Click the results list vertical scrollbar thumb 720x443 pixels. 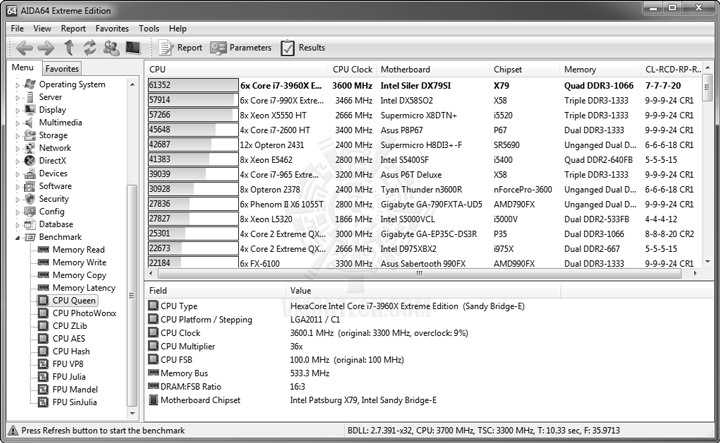tap(707, 88)
